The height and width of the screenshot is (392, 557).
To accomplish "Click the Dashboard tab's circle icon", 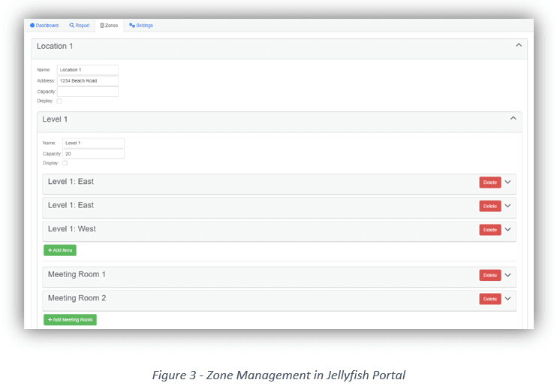I will point(32,26).
